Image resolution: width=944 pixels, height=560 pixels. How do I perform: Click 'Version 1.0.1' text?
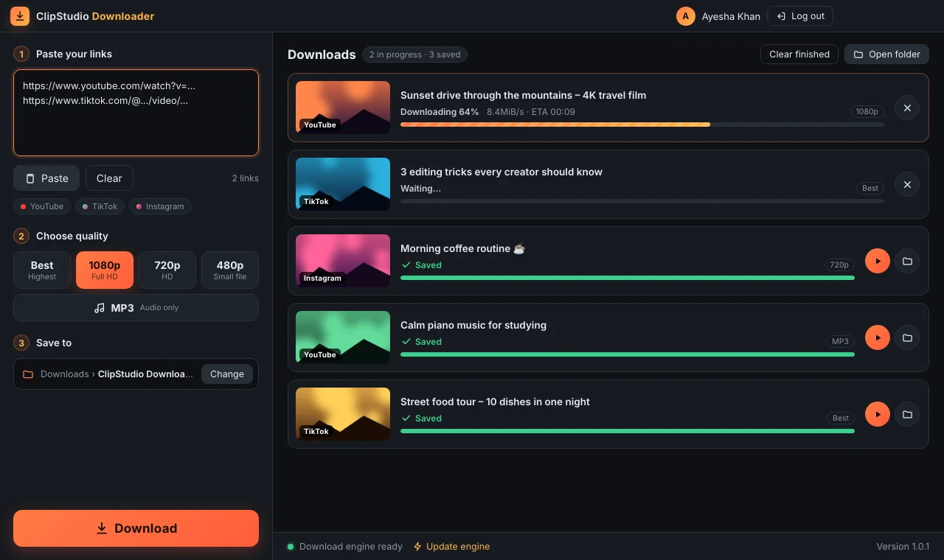pos(903,547)
